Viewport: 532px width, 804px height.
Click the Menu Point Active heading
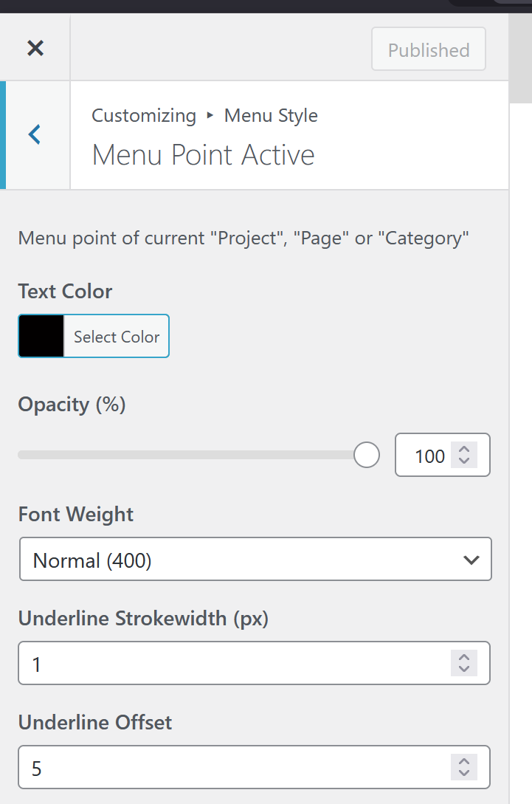pos(203,155)
